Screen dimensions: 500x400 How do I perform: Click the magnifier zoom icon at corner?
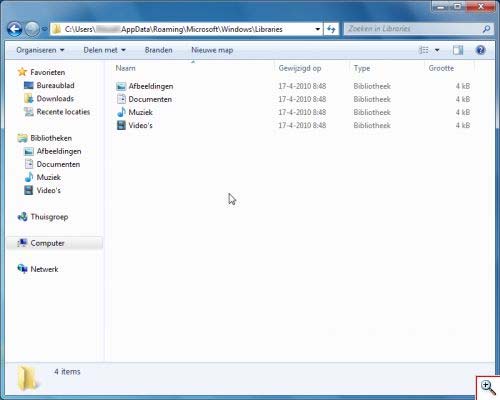pyautogui.click(x=488, y=388)
